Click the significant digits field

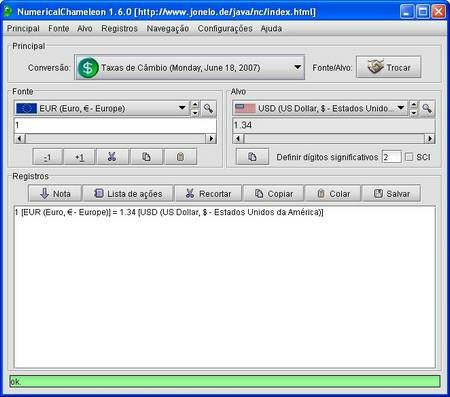point(391,157)
